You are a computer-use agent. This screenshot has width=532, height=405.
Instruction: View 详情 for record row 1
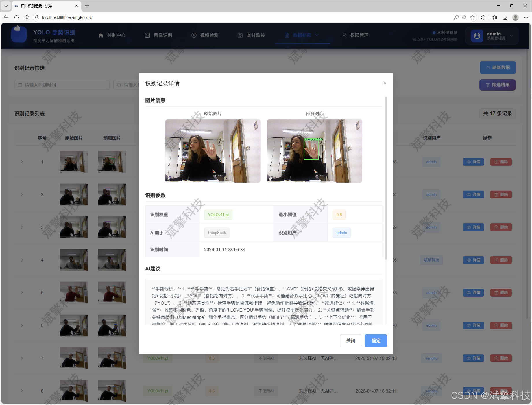click(x=473, y=162)
